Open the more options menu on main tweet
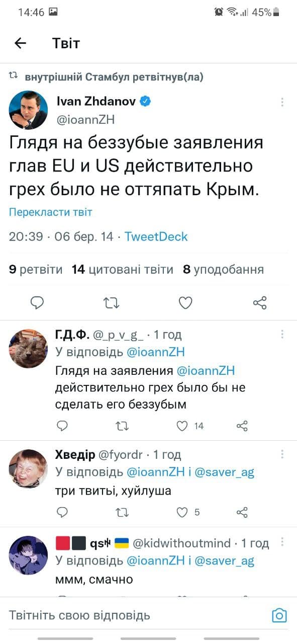This screenshot has height=644, width=297. 282,102
